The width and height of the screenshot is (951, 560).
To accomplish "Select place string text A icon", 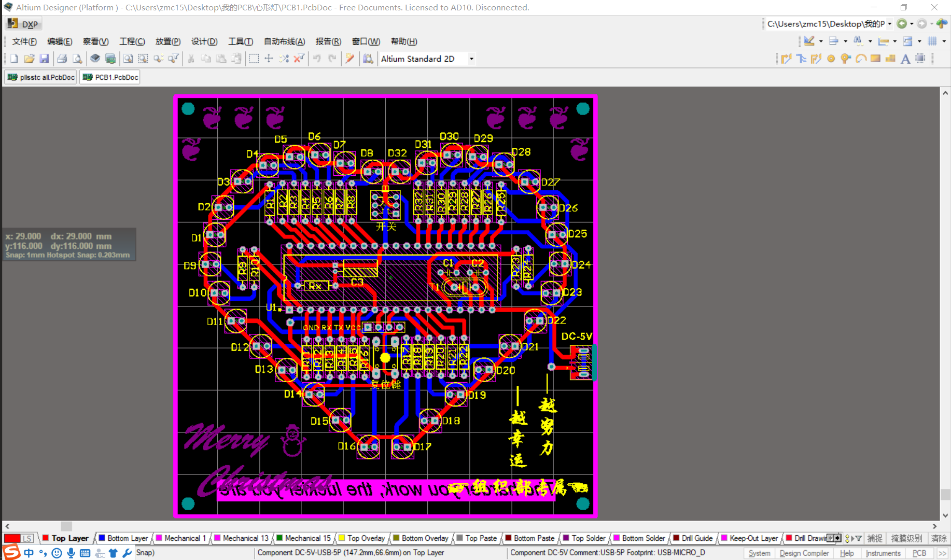I will tap(905, 59).
